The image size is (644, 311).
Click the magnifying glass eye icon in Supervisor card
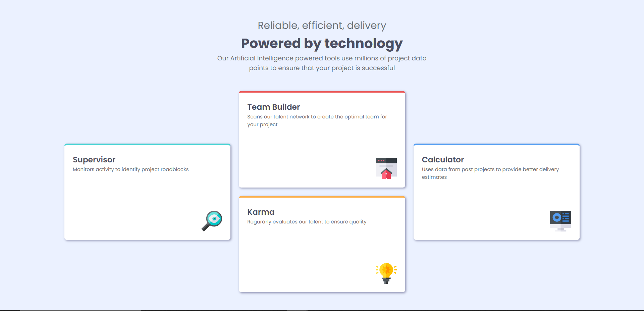(x=212, y=221)
